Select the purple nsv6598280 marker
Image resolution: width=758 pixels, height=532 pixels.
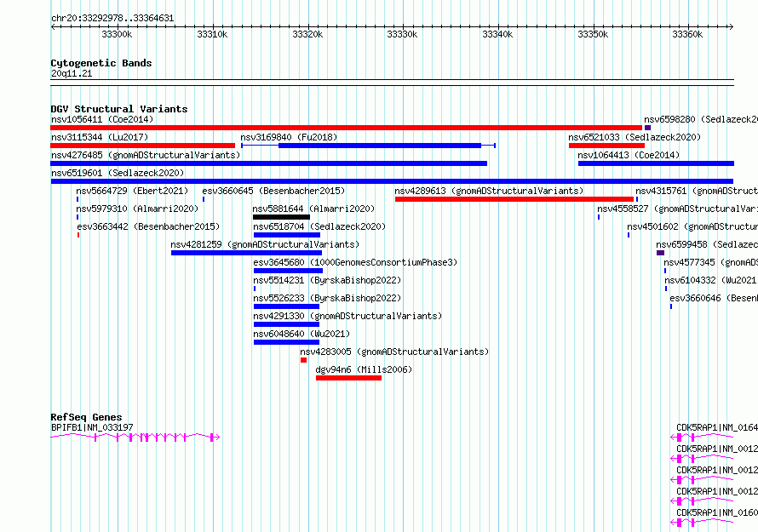[648, 128]
